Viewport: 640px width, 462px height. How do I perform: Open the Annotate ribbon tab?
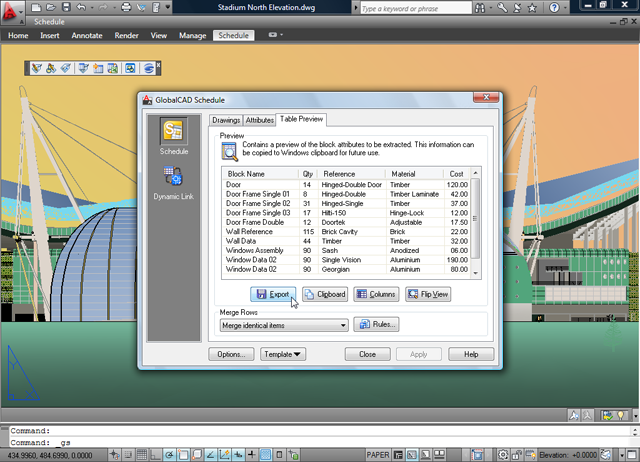(x=85, y=35)
